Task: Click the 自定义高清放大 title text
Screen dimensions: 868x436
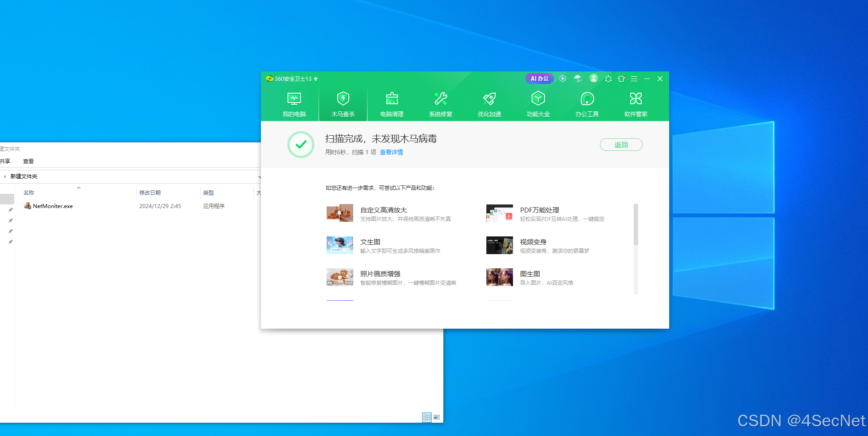Action: 383,210
